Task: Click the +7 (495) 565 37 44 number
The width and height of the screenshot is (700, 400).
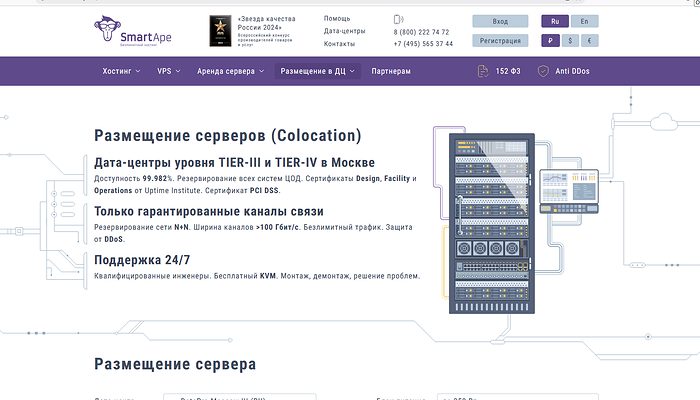Action: [x=423, y=44]
